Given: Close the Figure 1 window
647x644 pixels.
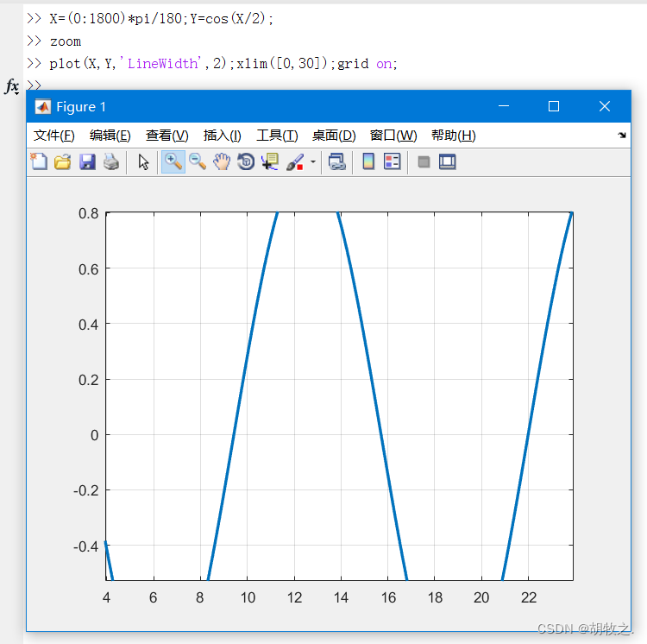Looking at the screenshot, I should pos(605,106).
